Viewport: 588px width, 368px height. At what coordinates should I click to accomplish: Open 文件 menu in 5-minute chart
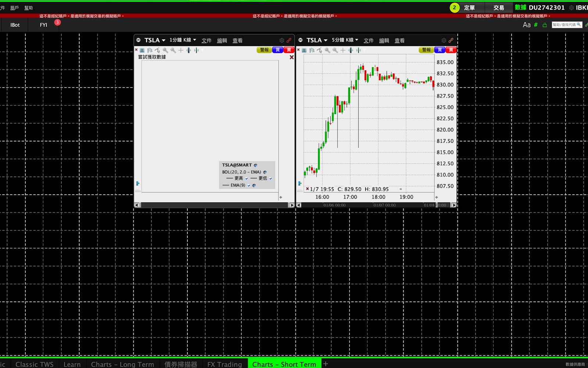[369, 40]
